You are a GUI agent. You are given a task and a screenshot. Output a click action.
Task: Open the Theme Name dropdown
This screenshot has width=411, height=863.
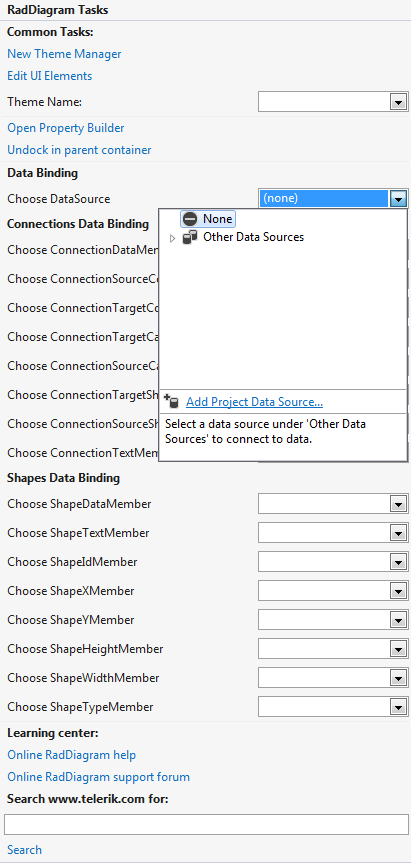coord(398,102)
